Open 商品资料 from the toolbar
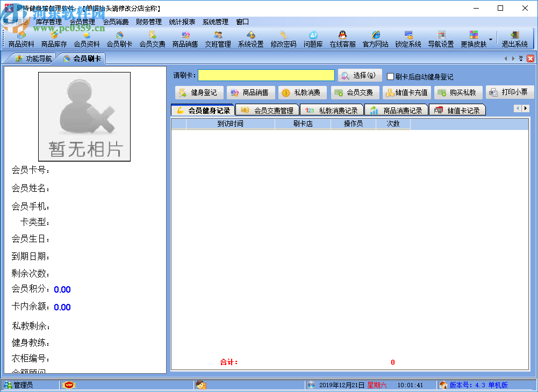 coord(21,39)
